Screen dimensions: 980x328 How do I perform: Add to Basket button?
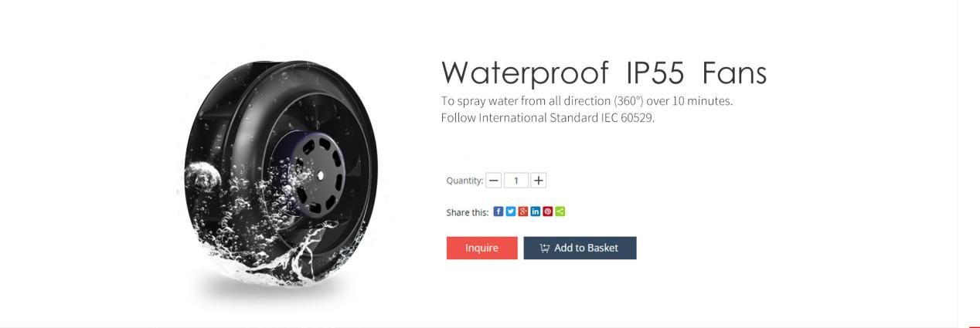pos(580,248)
